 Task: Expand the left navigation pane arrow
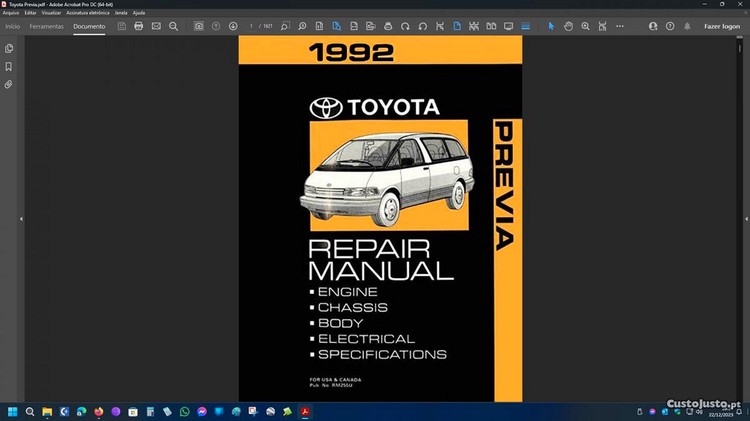(21, 219)
